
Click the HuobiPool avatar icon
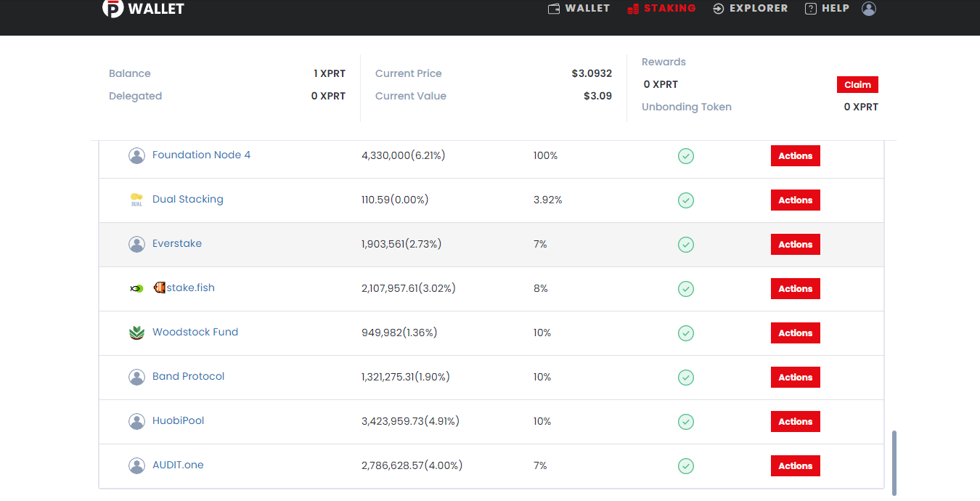click(x=136, y=421)
